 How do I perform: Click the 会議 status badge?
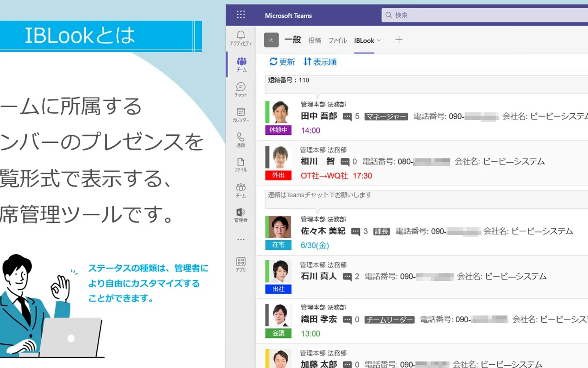[278, 333]
